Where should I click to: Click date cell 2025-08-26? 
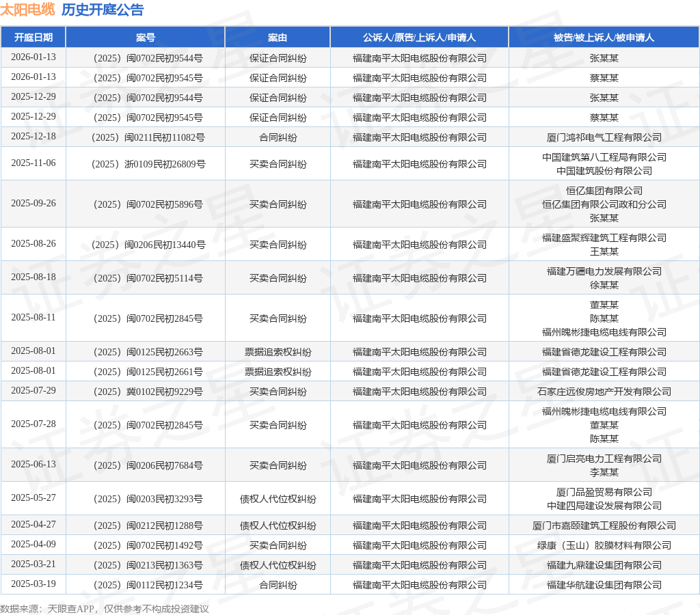tap(33, 243)
